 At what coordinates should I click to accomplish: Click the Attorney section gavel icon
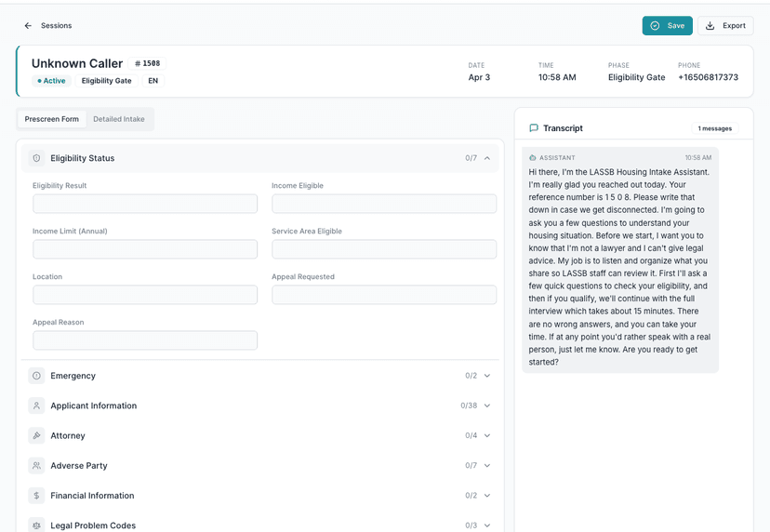pyautogui.click(x=36, y=435)
